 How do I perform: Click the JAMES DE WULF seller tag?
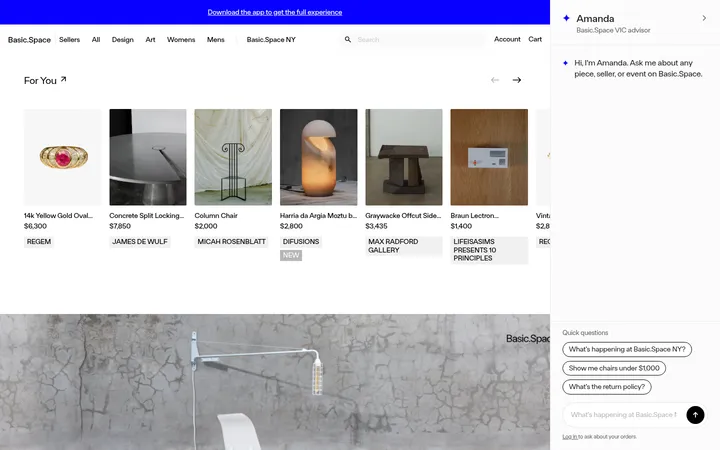click(140, 242)
